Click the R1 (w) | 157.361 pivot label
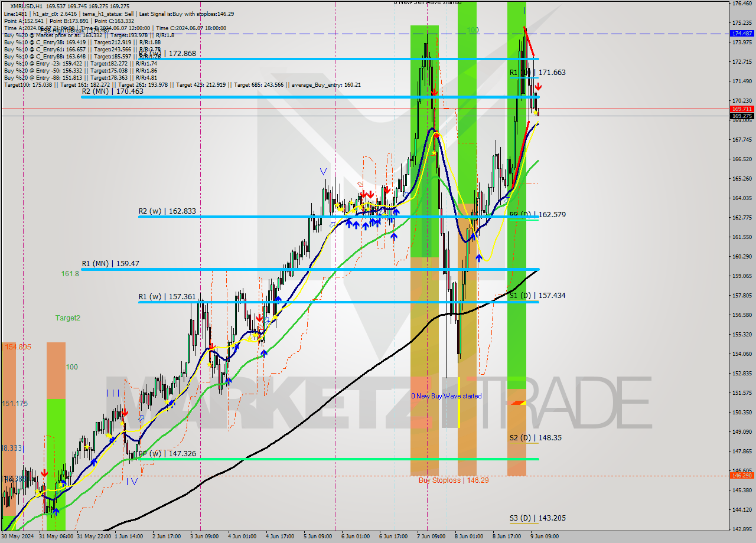The width and height of the screenshot is (756, 543). coord(167,296)
